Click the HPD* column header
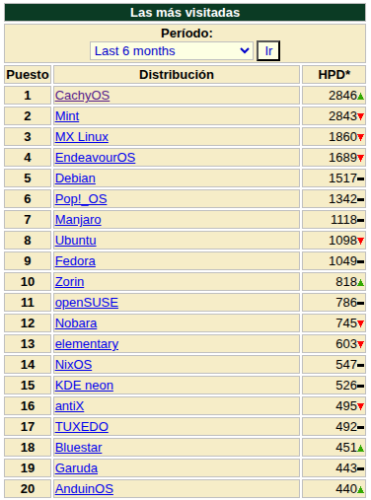Screen dimensions: 371x500 [x=334, y=75]
